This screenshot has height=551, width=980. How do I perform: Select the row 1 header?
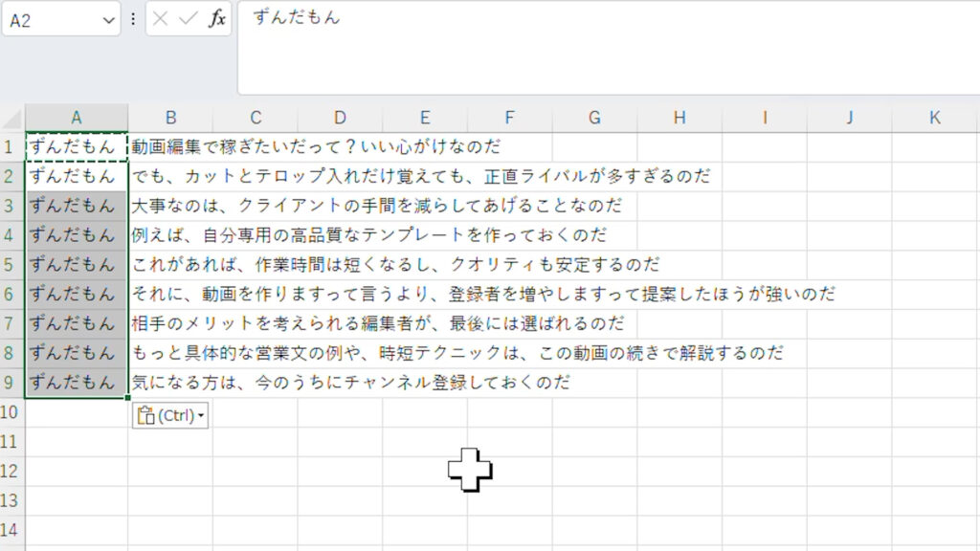(x=11, y=147)
